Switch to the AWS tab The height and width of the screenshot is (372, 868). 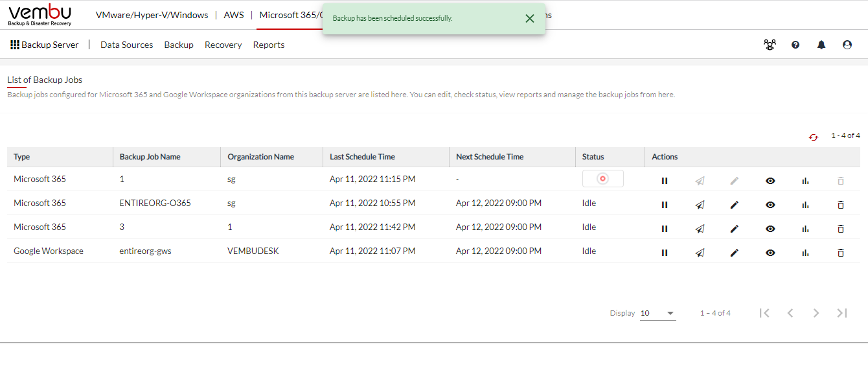click(x=234, y=15)
